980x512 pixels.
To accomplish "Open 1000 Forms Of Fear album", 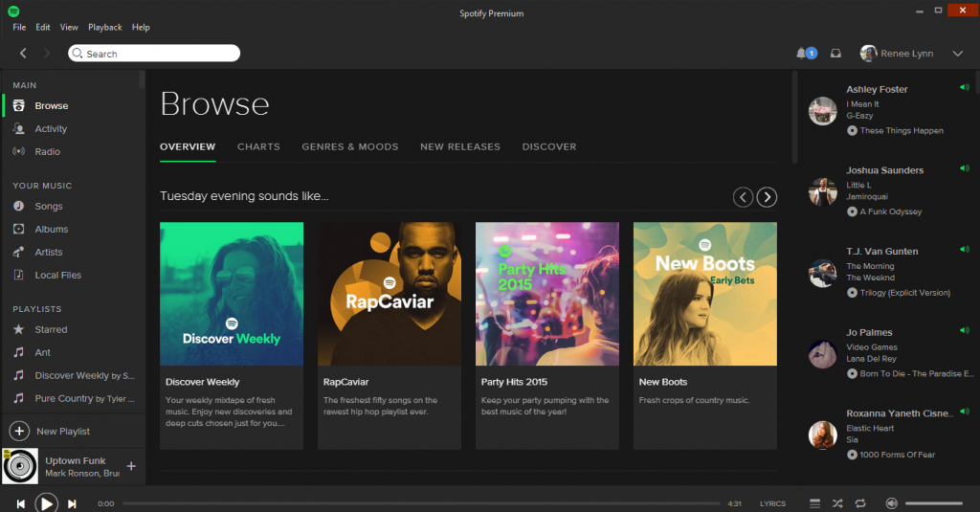I will [898, 456].
